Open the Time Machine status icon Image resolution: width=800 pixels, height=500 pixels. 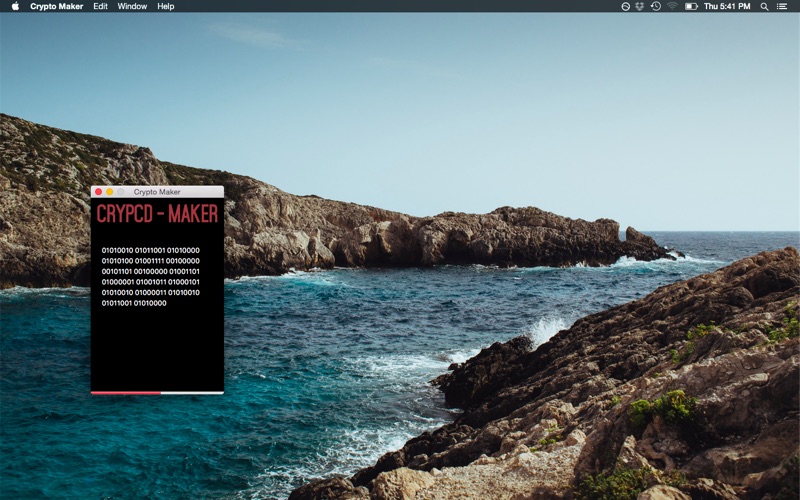pos(656,6)
